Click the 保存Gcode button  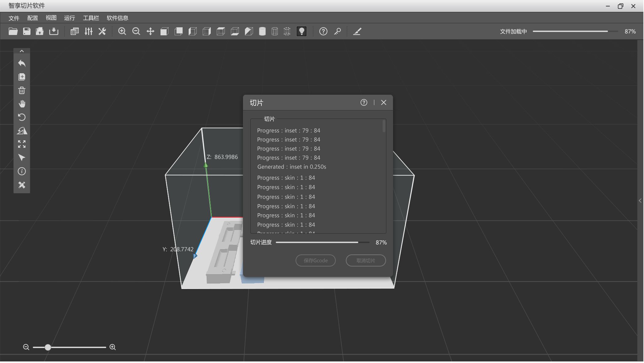point(316,261)
